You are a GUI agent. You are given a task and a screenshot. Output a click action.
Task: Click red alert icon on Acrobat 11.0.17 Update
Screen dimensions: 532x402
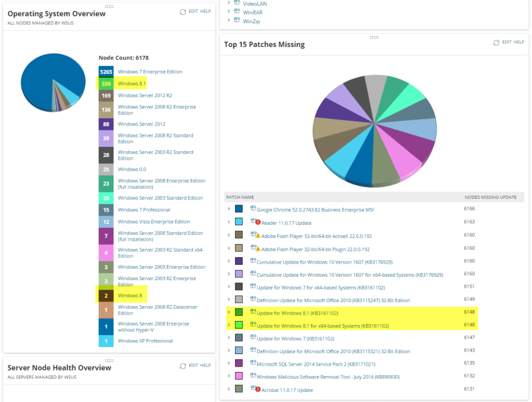coord(258,390)
